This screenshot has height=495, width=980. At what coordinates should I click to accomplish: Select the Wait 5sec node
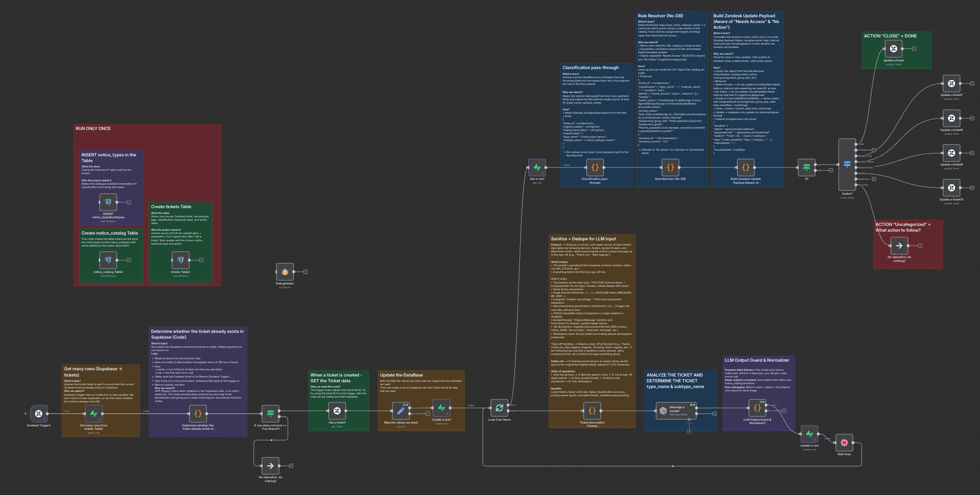tap(844, 443)
